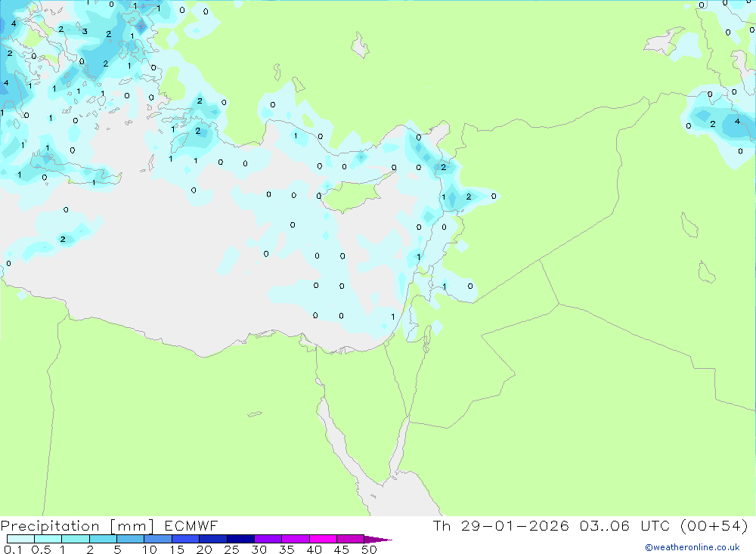Click the '50' legend scale value

pos(369,549)
